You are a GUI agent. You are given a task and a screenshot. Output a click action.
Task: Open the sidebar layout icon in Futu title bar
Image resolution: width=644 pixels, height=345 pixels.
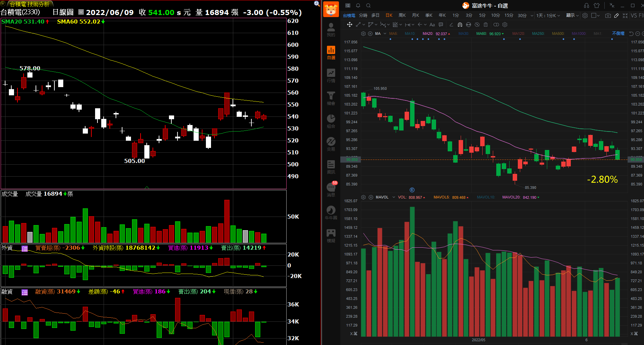click(348, 5)
